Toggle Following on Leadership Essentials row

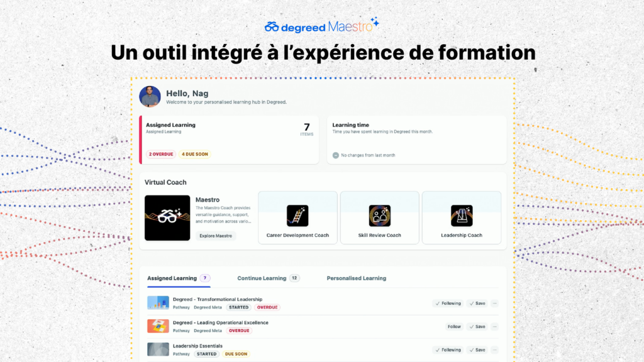tap(448, 350)
